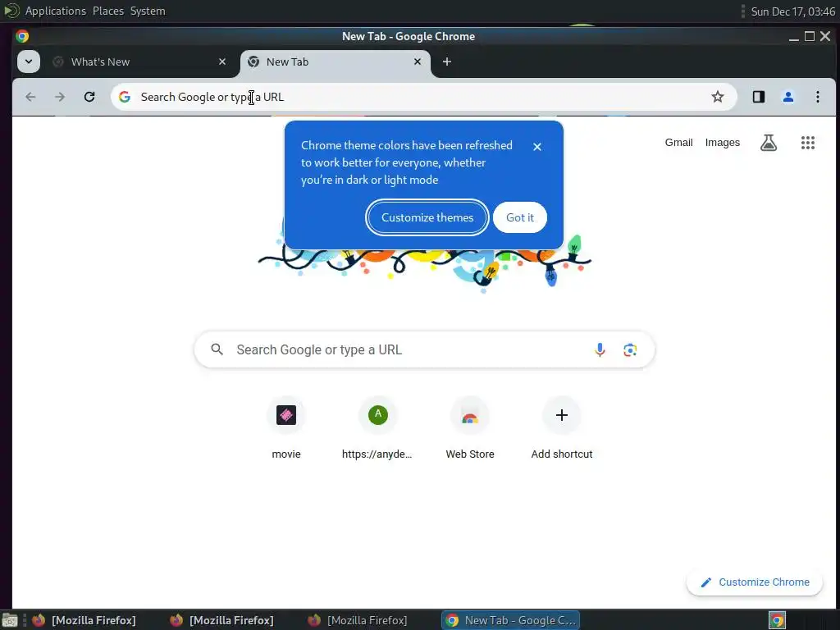Click the Google search box on page
The height and width of the screenshot is (630, 840).
pyautogui.click(x=424, y=349)
